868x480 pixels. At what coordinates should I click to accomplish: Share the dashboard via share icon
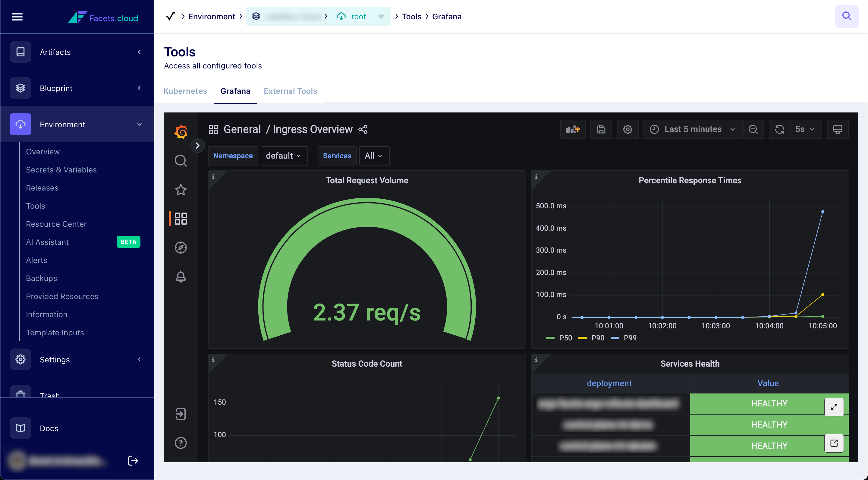[363, 129]
